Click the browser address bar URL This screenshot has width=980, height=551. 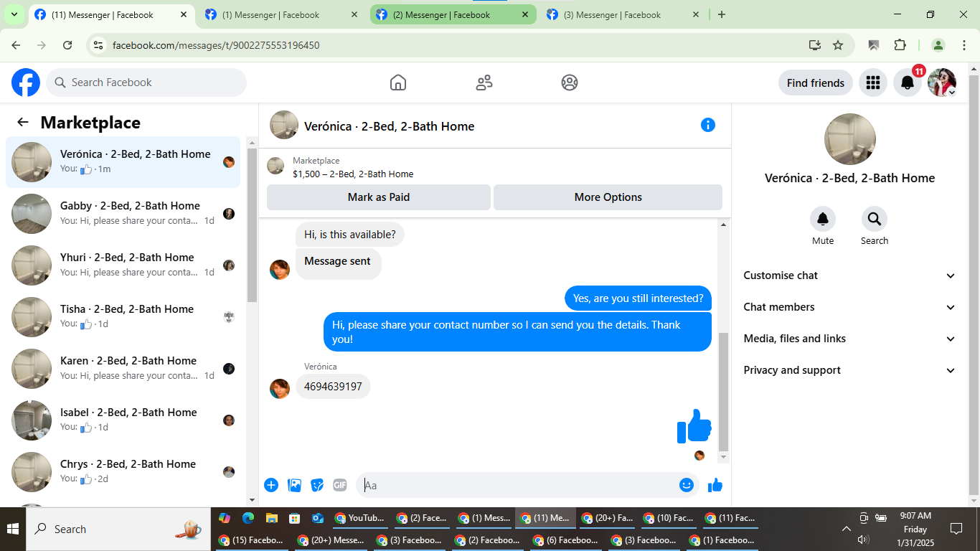tap(216, 45)
